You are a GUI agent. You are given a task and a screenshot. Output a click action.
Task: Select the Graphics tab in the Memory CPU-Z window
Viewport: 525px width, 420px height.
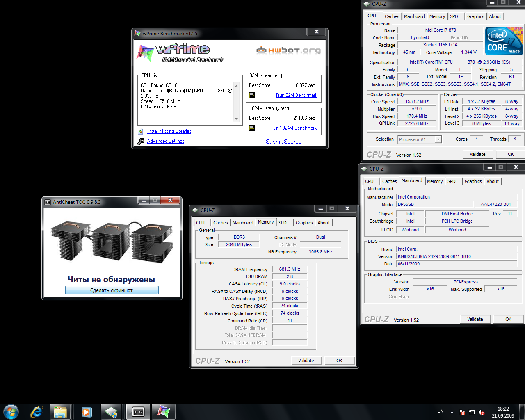(x=304, y=223)
